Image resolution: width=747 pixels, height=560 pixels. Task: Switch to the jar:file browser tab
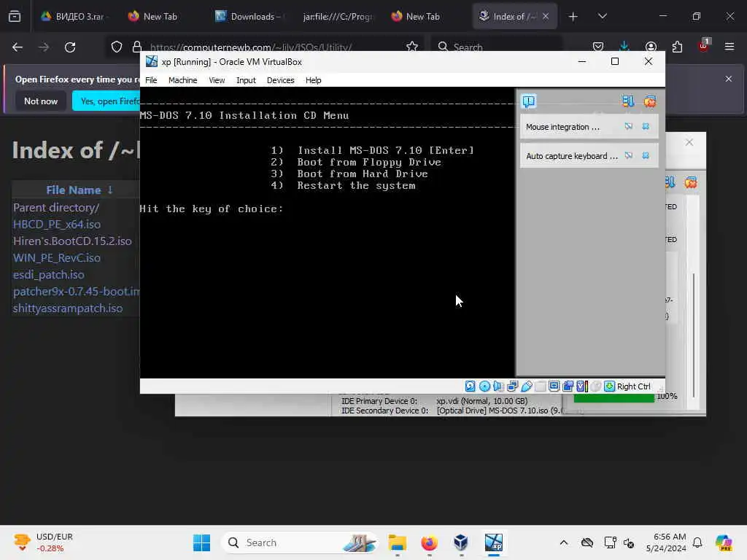tap(338, 16)
